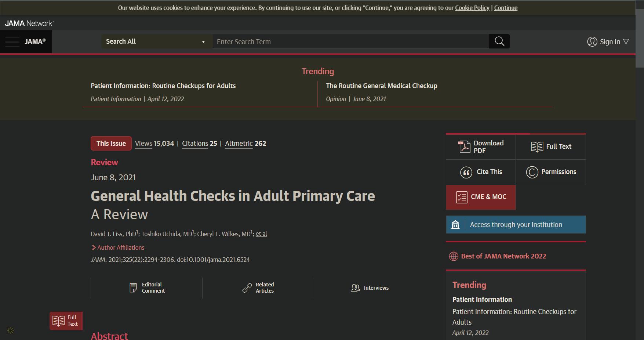Open Full Text from the article toolbox
Screen dimensions: 644x340
[x=551, y=147]
